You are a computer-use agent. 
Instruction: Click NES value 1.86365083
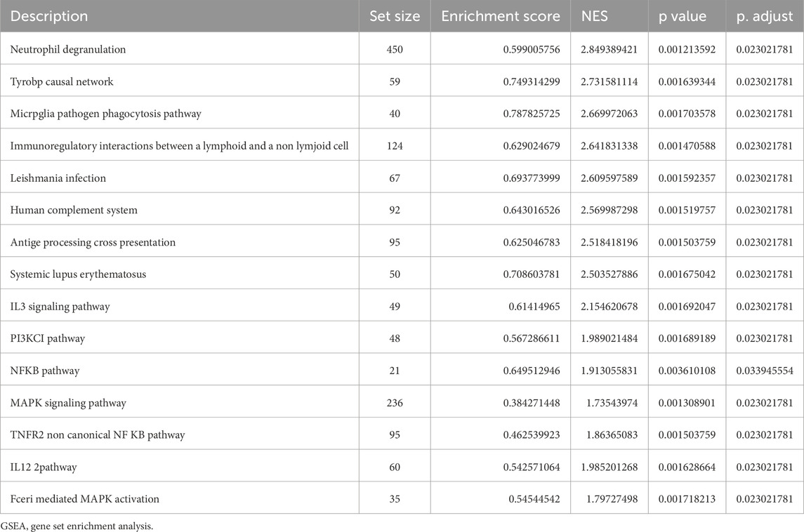click(x=612, y=434)
